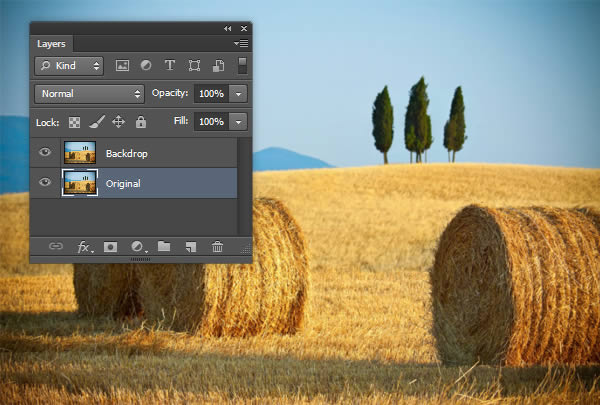Click the Opacity label
Viewport: 600px width, 405px height.
[x=170, y=93]
